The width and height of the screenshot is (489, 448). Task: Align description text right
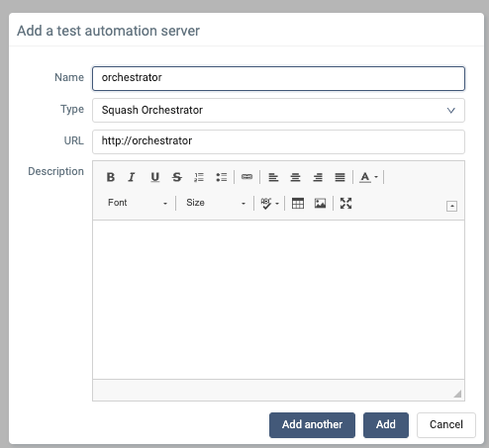318,177
